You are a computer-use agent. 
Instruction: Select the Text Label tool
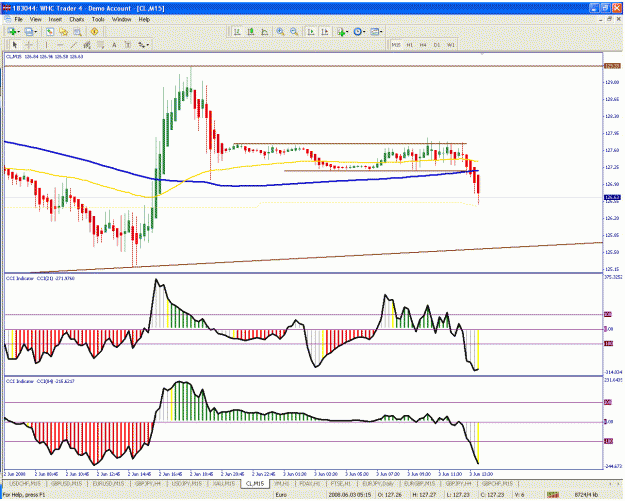[128, 45]
